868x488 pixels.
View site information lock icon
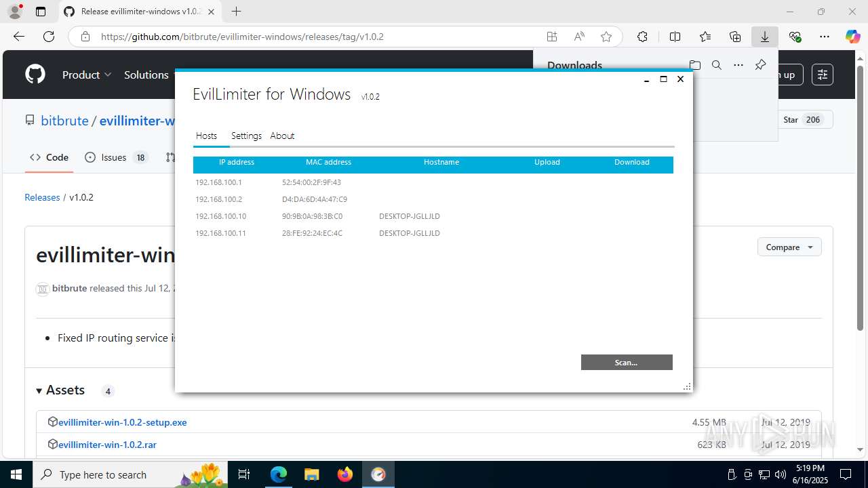(85, 37)
